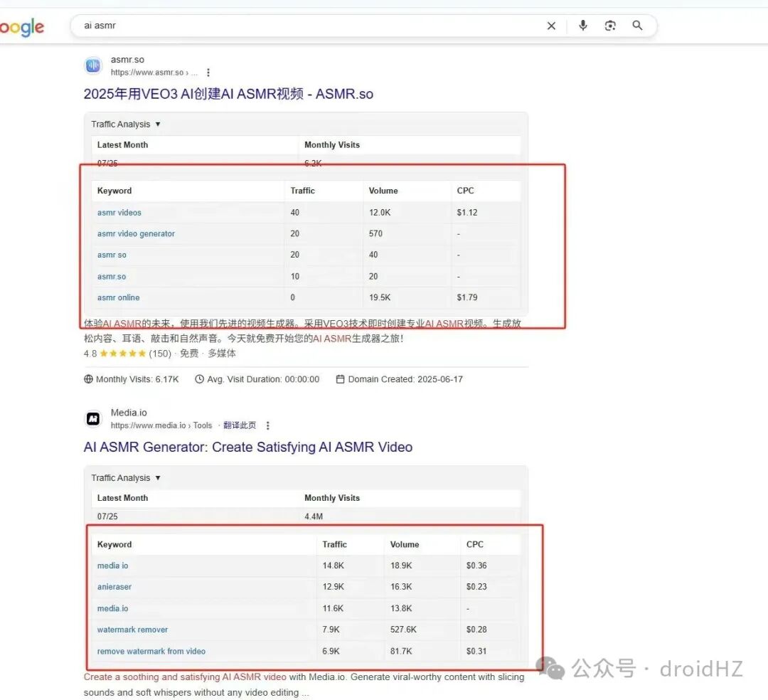This screenshot has height=700, width=768.
Task: Click the 'media io' keyword link
Action: 112,566
